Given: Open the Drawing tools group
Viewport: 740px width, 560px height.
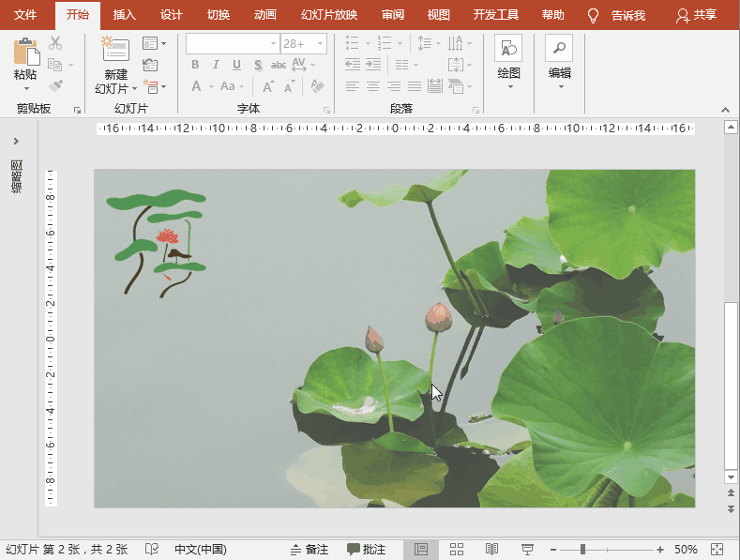Looking at the screenshot, I should coord(508,61).
